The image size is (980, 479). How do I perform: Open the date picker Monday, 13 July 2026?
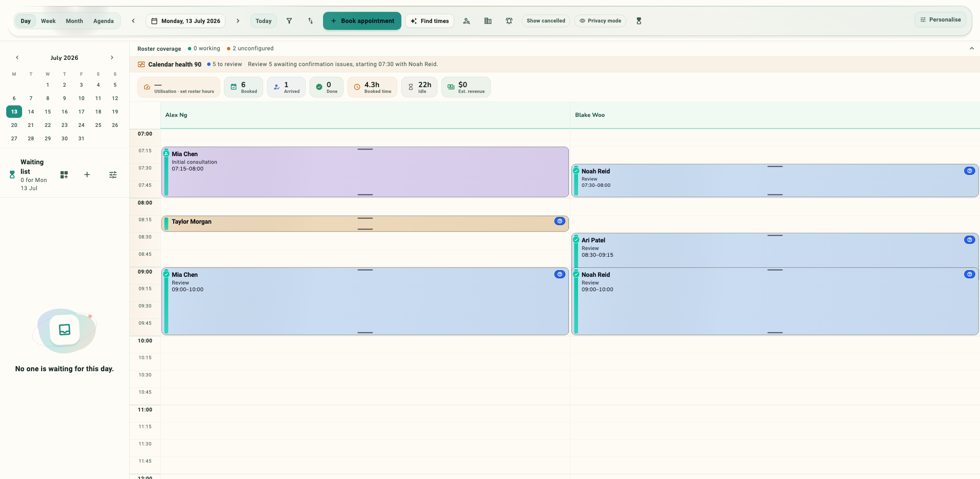click(x=186, y=21)
